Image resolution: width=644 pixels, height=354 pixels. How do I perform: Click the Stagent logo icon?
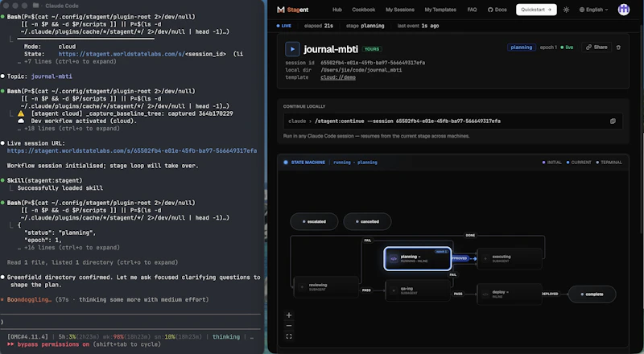(281, 10)
